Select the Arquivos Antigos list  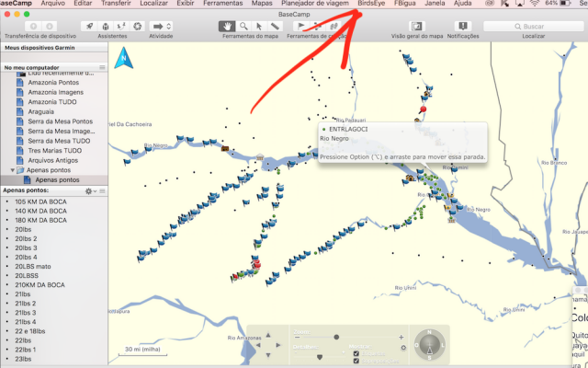pos(54,160)
